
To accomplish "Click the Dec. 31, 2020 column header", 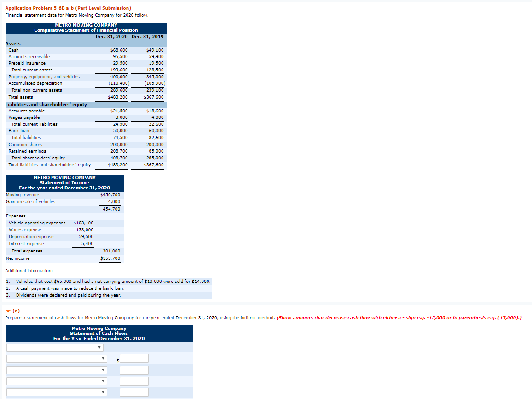I will (x=111, y=36).
